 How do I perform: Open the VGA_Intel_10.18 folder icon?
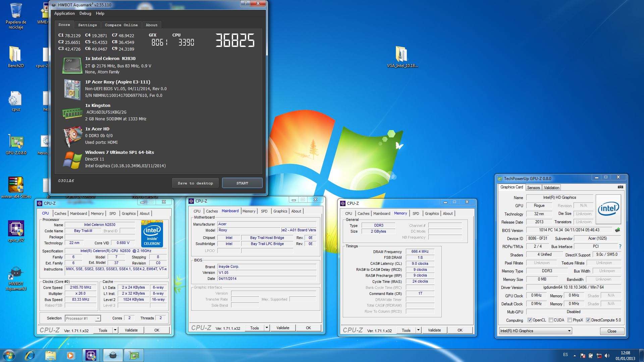point(402,57)
